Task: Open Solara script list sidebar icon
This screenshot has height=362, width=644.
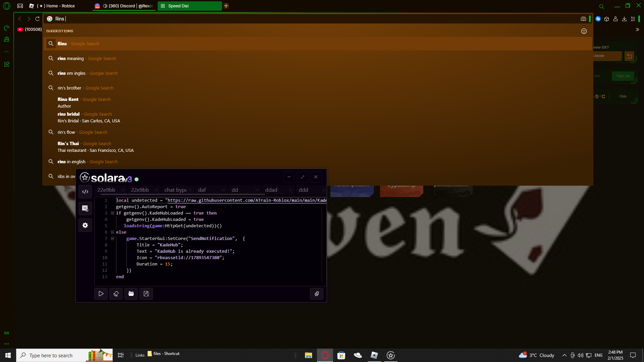Action: pos(85,208)
